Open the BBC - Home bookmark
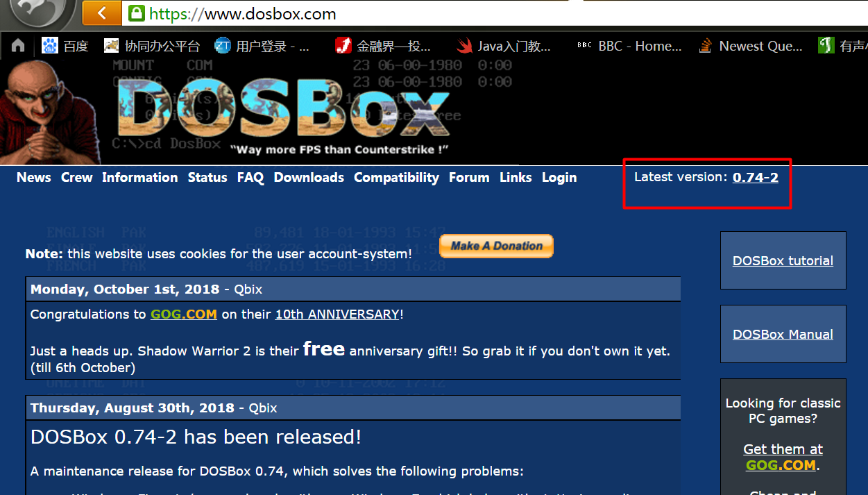The width and height of the screenshot is (868, 495). (x=629, y=46)
